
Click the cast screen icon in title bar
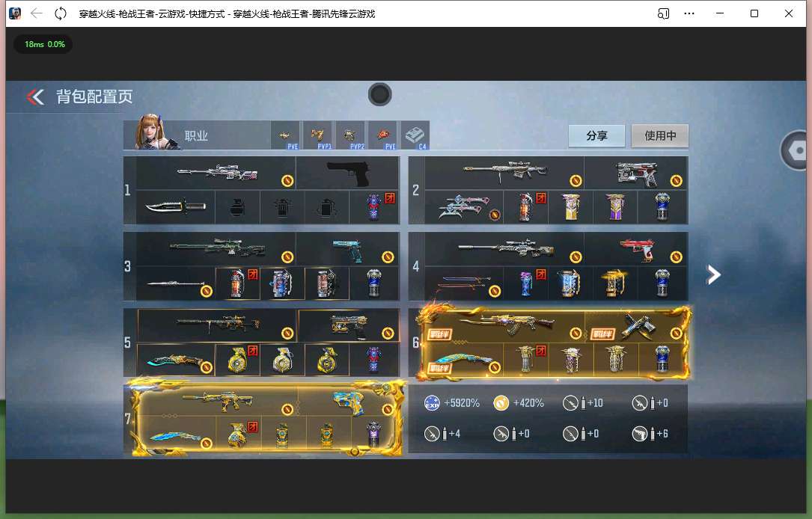coord(663,13)
